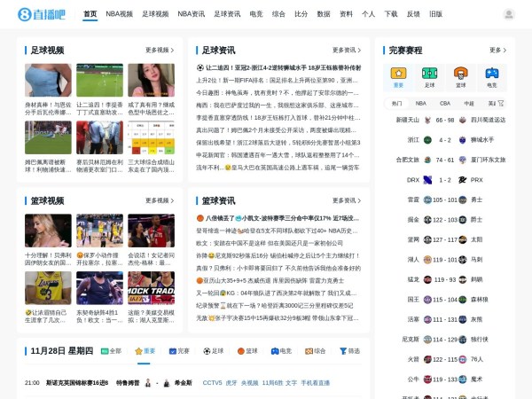Image resolution: width=532 pixels, height=399 pixels.
Task: Expand 更多视频 in 足球视频 section
Action: (160, 51)
